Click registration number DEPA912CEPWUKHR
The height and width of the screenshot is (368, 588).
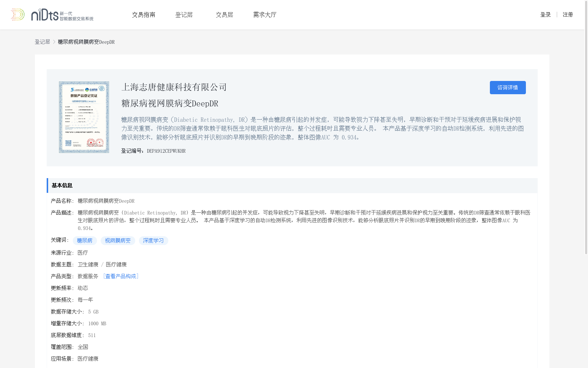click(x=166, y=151)
